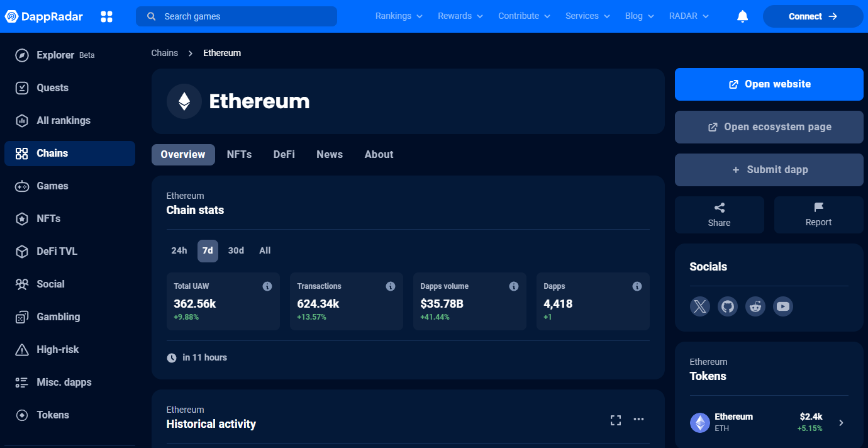868x448 pixels.
Task: Select the 30d time range
Action: [236, 250]
